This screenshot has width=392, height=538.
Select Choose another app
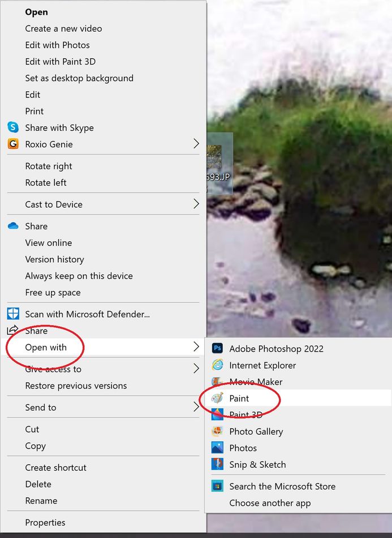270,503
